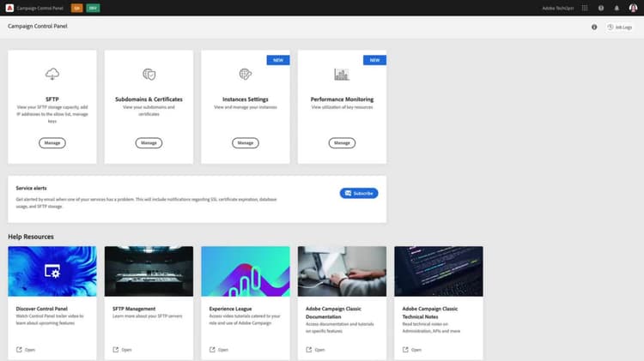This screenshot has width=644, height=361.
Task: Manage Instances Settings
Action: (x=246, y=142)
